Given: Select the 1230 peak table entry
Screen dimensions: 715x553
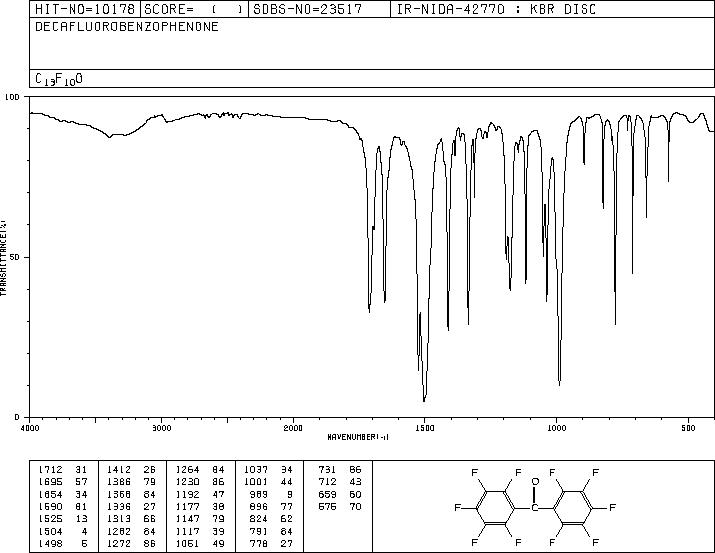Looking at the screenshot, I should coord(200,482).
